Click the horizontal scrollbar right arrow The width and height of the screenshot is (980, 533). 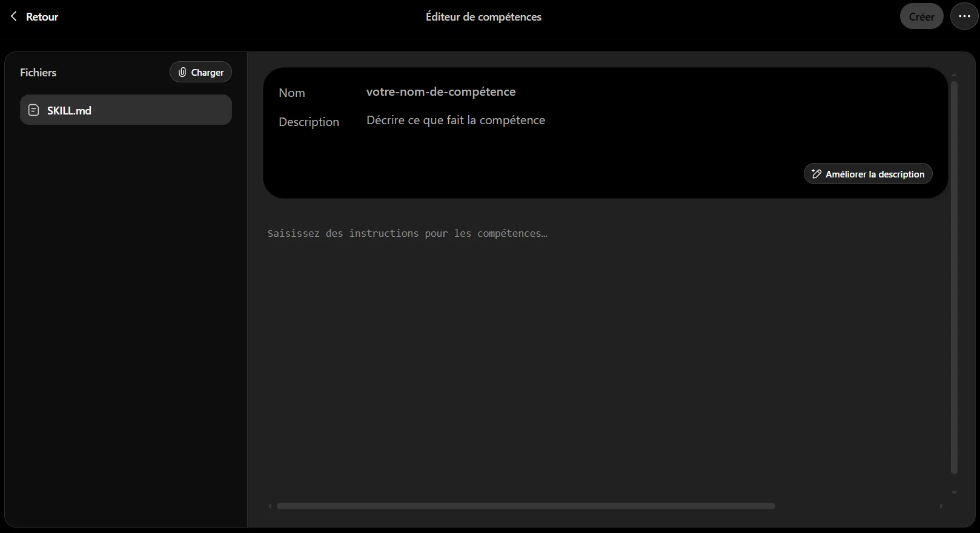click(941, 506)
